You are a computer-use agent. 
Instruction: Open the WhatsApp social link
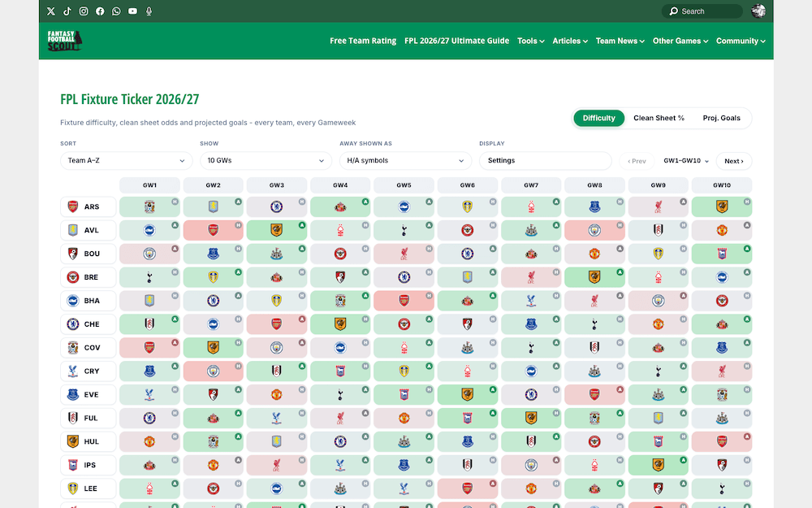point(116,11)
